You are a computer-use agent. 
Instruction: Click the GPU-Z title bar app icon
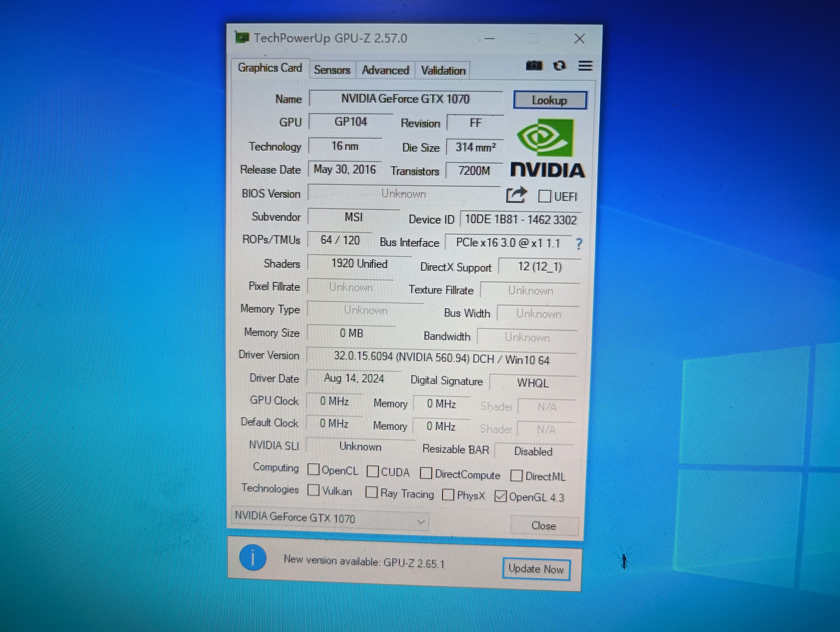coord(242,38)
